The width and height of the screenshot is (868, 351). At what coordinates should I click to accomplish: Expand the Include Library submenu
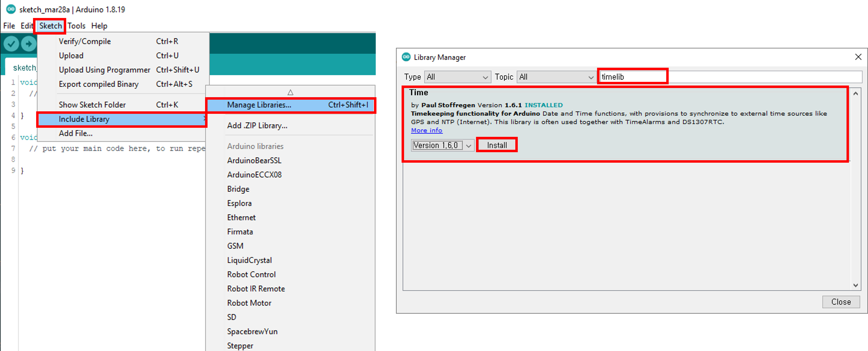click(84, 119)
